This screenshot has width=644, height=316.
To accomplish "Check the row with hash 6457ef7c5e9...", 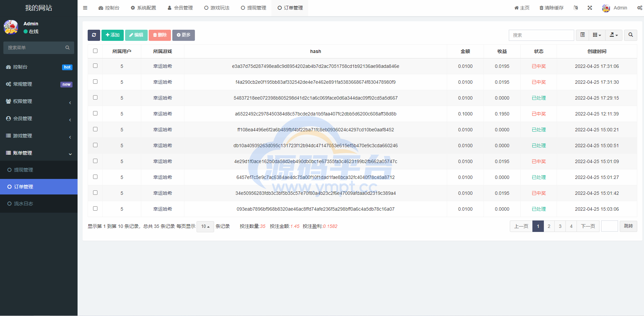I will pos(95,177).
